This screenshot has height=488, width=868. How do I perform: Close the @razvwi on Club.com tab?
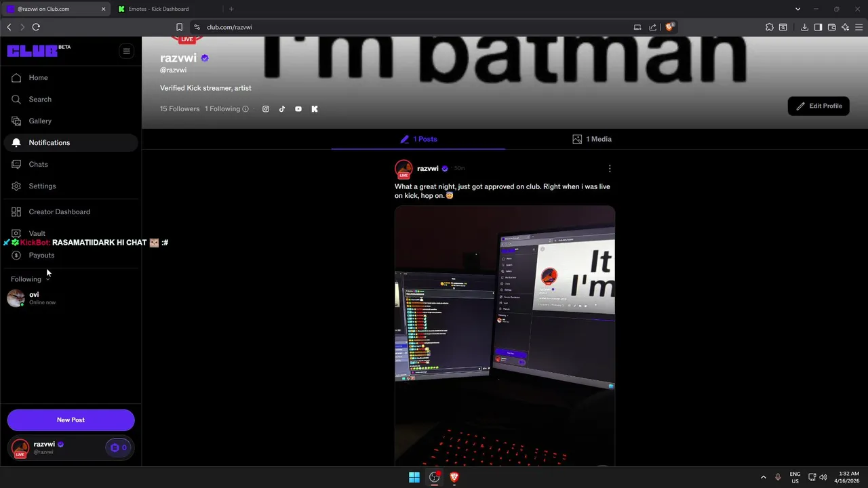coord(104,9)
